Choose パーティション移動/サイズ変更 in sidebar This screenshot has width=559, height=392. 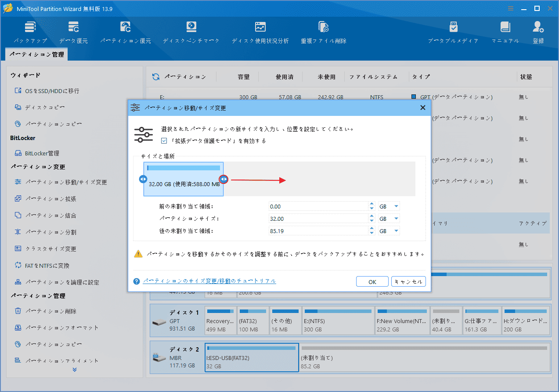coord(61,182)
